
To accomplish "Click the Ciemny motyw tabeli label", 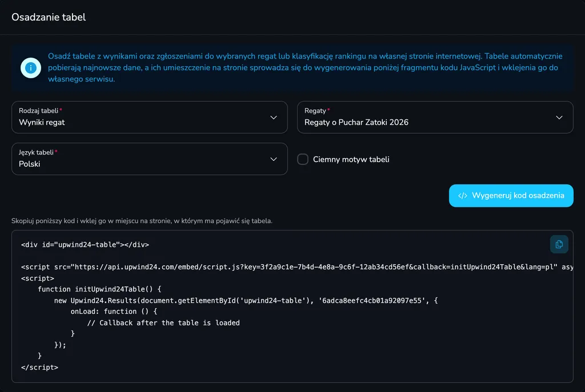I will point(351,160).
